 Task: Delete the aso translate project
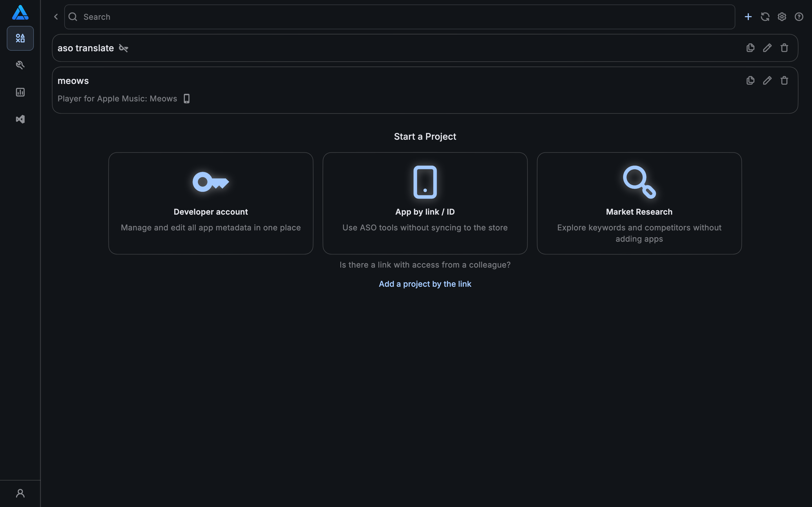(x=784, y=48)
